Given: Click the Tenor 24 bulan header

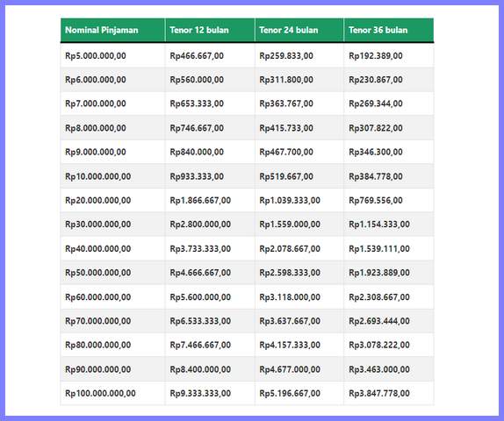Looking at the screenshot, I should click(299, 30).
